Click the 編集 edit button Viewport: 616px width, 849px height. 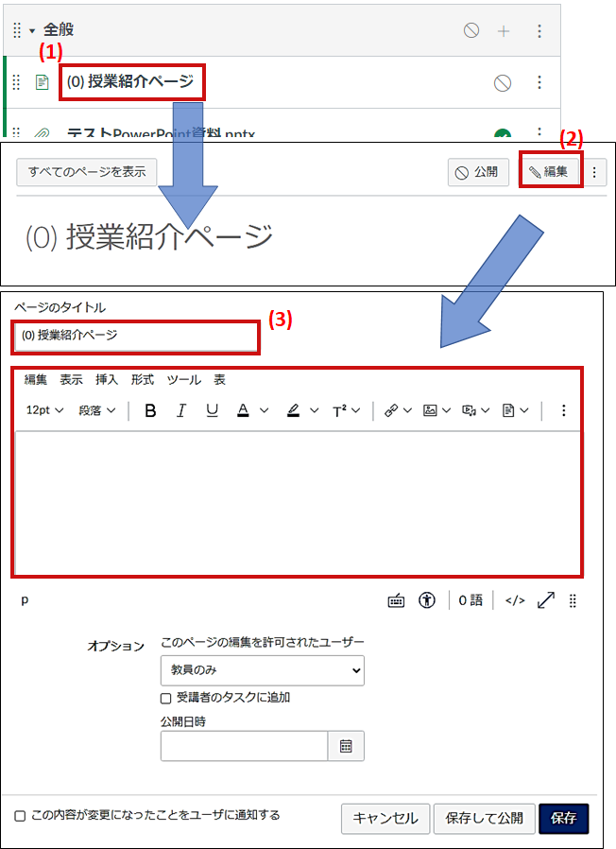click(549, 172)
